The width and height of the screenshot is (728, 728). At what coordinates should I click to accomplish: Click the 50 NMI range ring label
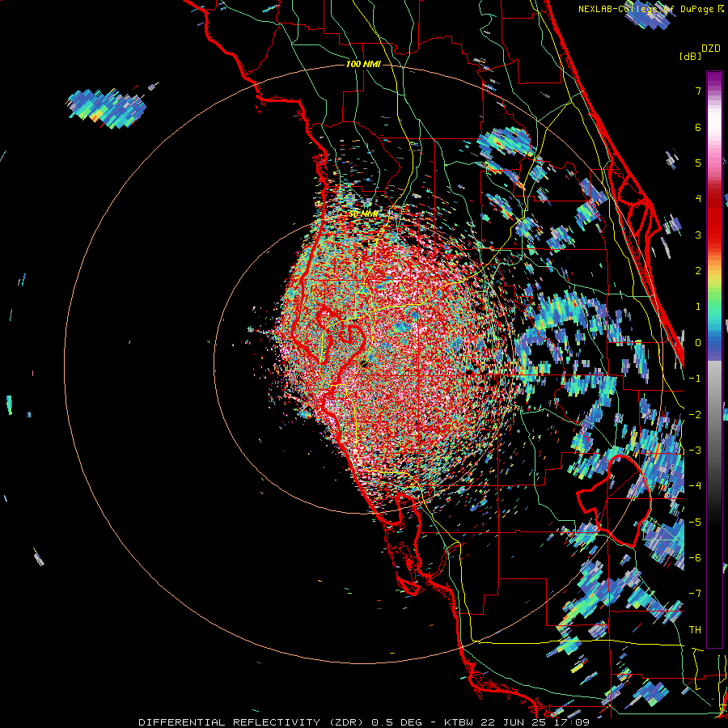click(363, 214)
